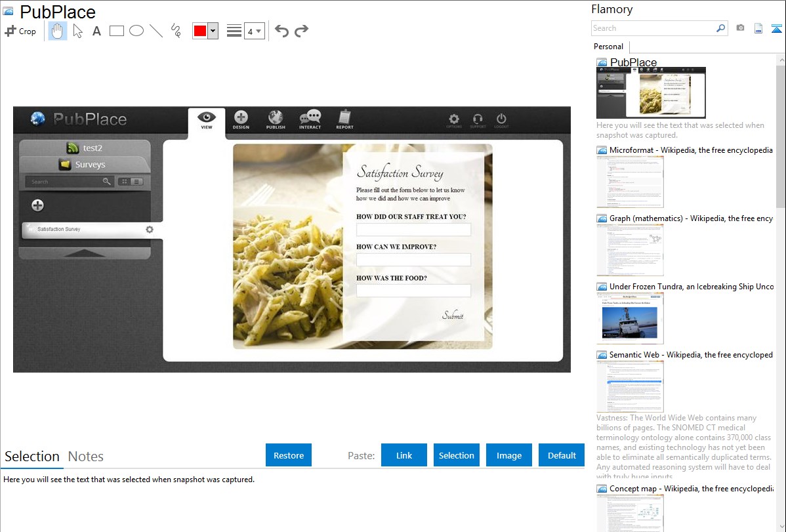Select the hand pan tool

pos(57,31)
